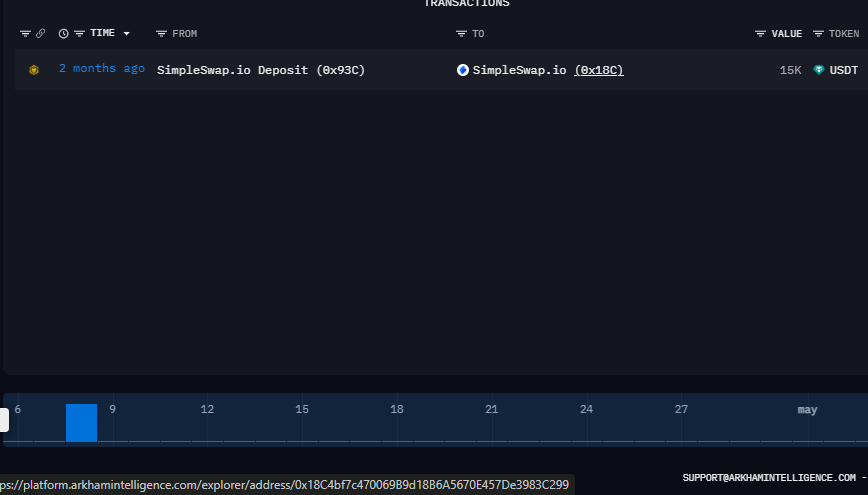Click the support email link in footer
The width and height of the screenshot is (868, 495).
coord(768,478)
